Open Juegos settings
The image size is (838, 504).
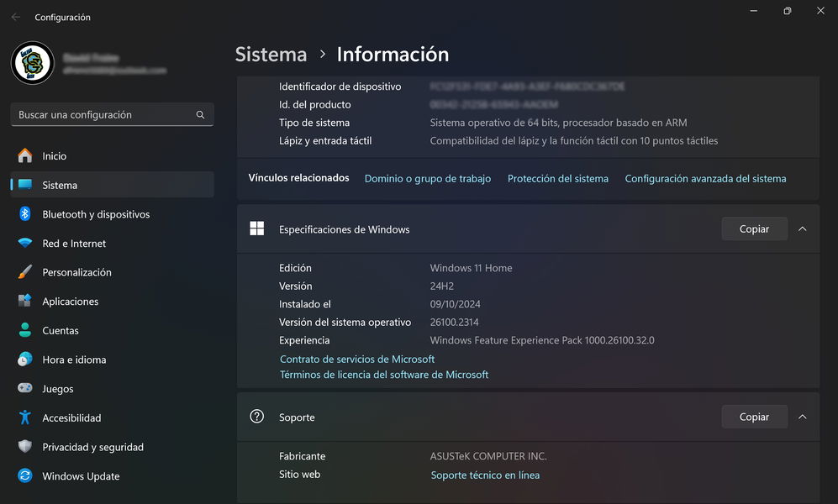[x=113, y=389]
